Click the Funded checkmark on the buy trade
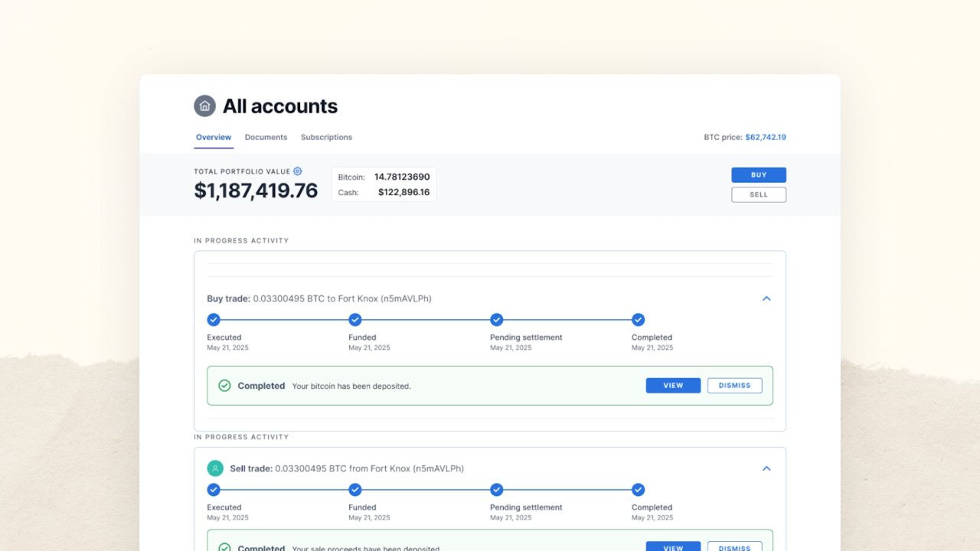The height and width of the screenshot is (551, 980). [x=355, y=319]
